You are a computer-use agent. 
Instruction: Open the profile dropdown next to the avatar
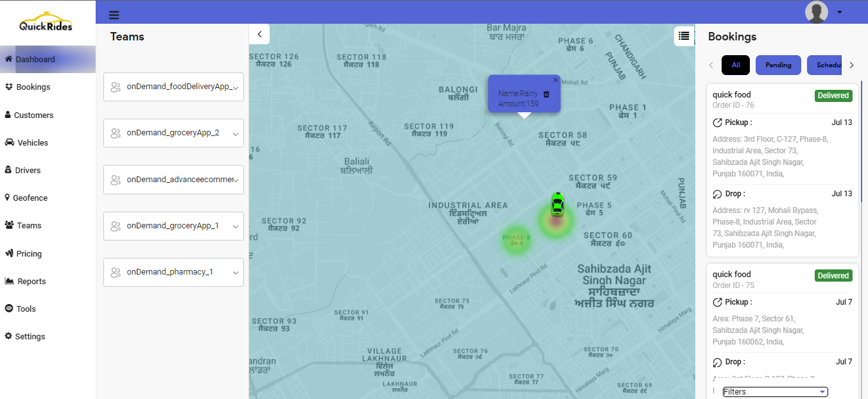(839, 12)
